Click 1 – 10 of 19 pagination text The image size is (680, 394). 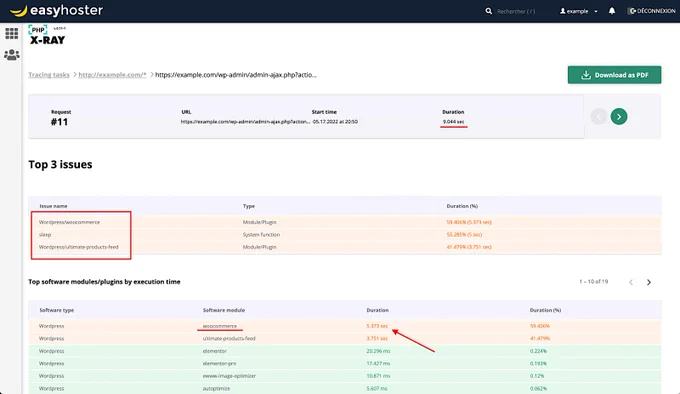tap(594, 282)
